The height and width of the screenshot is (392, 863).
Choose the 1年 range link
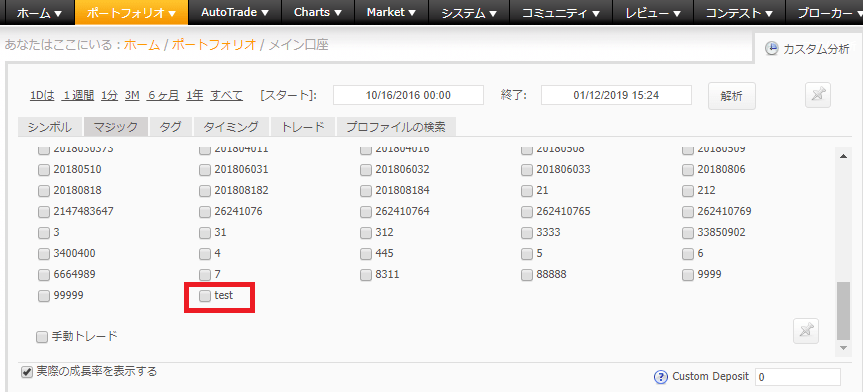tap(195, 95)
